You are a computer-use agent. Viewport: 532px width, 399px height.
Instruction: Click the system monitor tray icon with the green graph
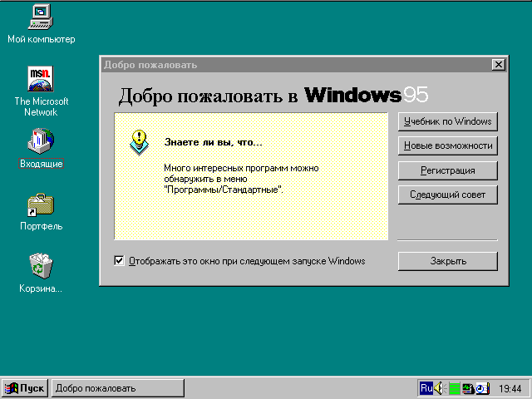click(x=468, y=388)
